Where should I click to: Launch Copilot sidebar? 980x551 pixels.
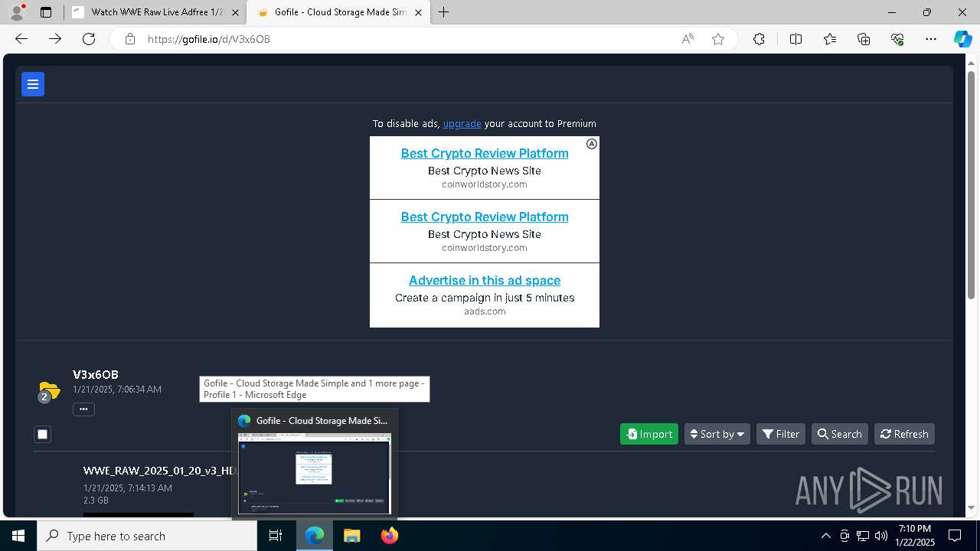coord(962,39)
